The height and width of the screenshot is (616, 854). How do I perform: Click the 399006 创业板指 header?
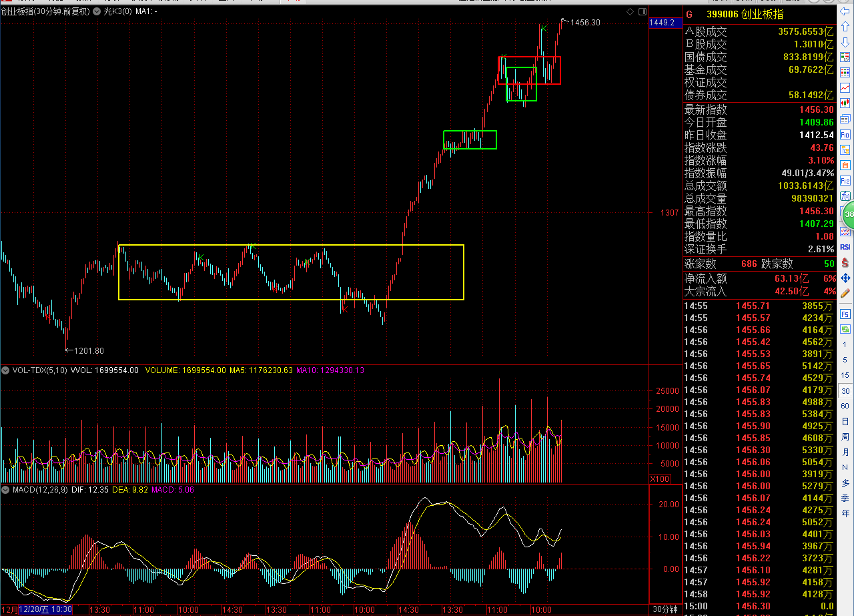(745, 14)
